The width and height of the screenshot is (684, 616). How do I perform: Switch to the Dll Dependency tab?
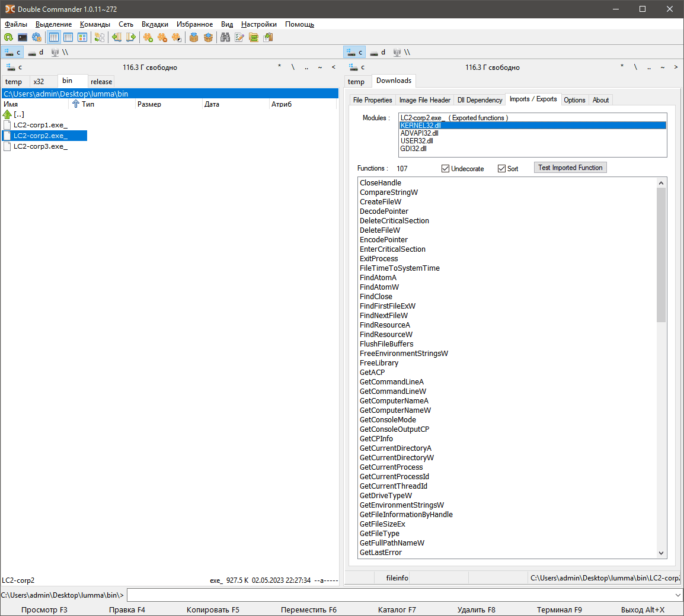(x=480, y=100)
